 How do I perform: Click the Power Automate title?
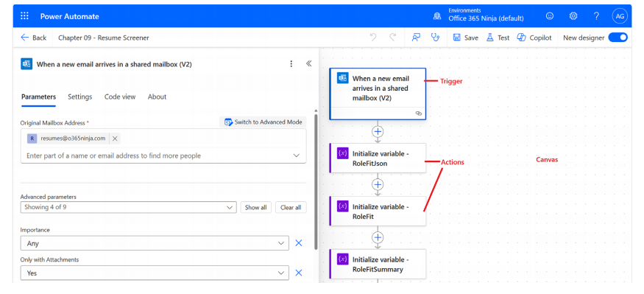pos(70,16)
